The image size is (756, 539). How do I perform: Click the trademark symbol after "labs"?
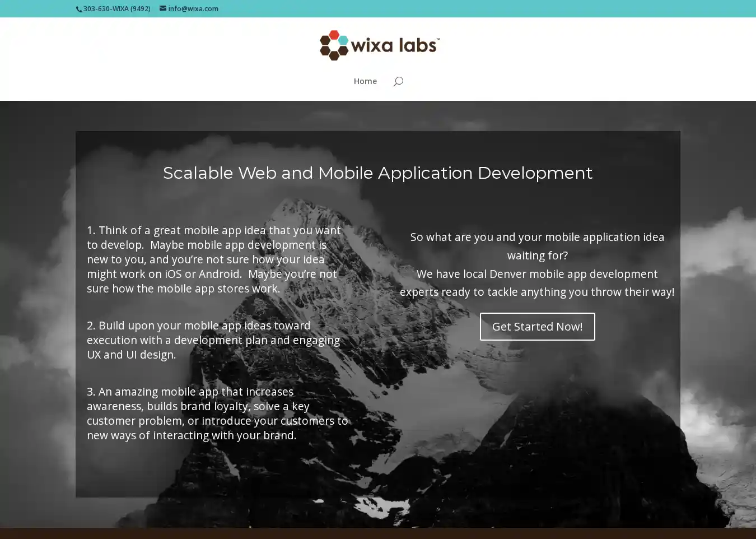438,39
